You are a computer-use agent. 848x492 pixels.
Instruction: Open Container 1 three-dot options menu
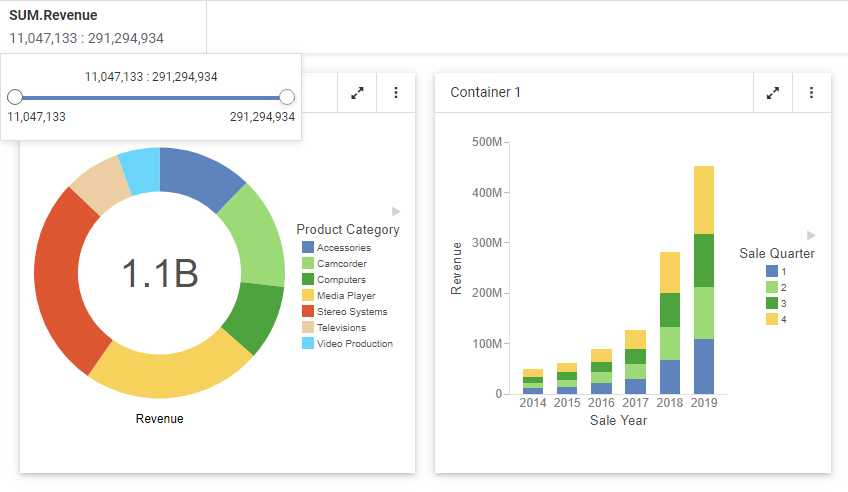click(811, 93)
